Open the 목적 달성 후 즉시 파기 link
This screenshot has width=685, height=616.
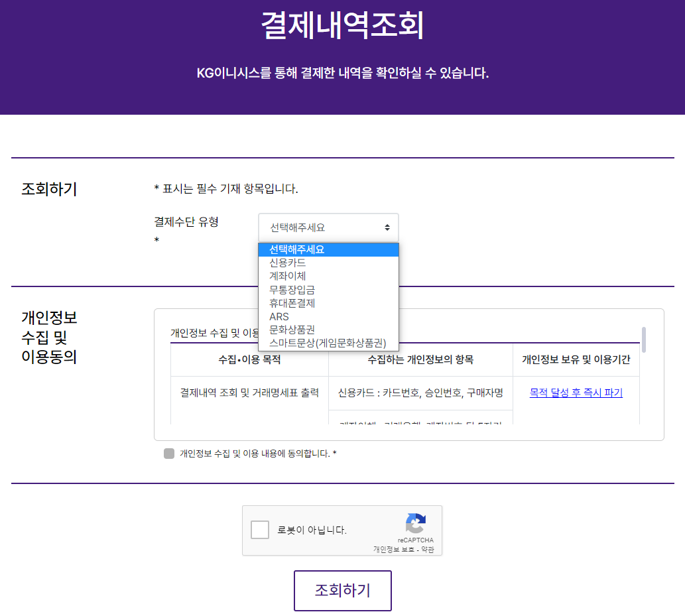[576, 393]
